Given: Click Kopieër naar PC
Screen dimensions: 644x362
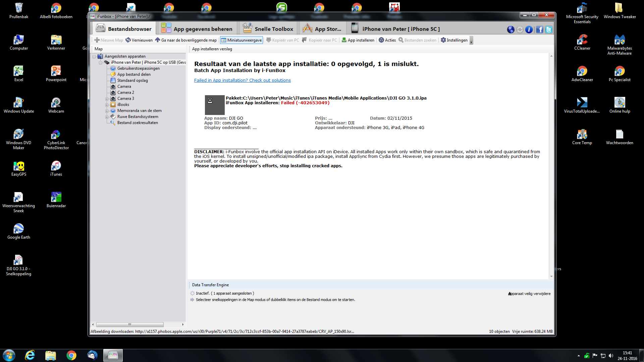Looking at the screenshot, I should 319,40.
